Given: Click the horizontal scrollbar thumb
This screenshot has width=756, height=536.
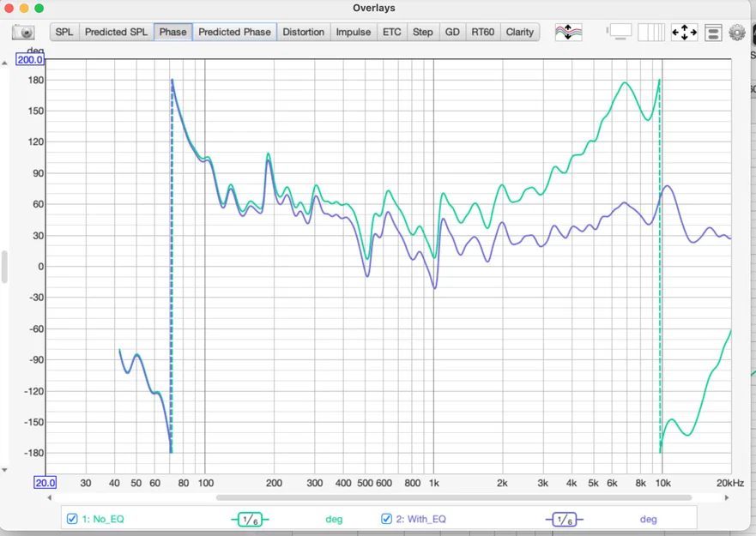Looking at the screenshot, I should tap(454, 497).
